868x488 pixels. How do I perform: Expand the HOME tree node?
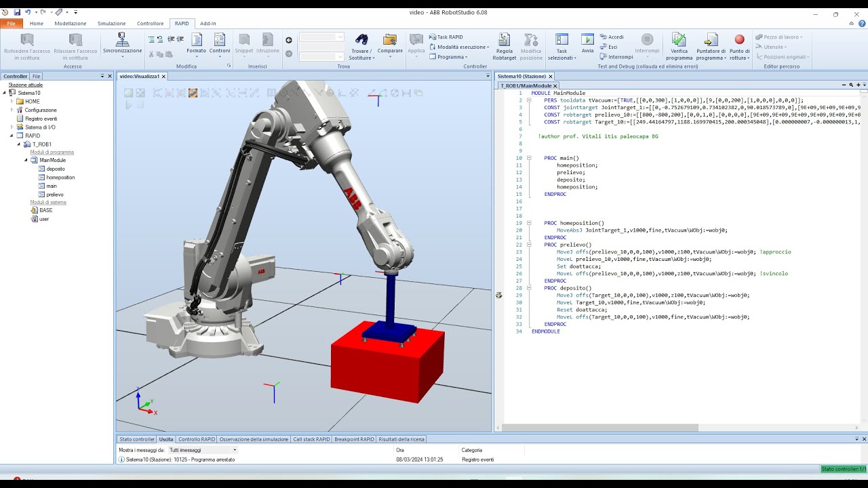pos(12,102)
